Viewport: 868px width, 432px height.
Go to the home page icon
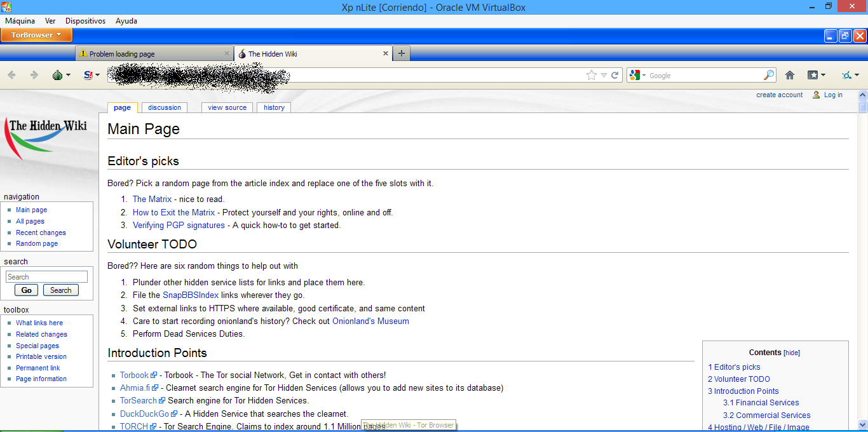pyautogui.click(x=790, y=75)
